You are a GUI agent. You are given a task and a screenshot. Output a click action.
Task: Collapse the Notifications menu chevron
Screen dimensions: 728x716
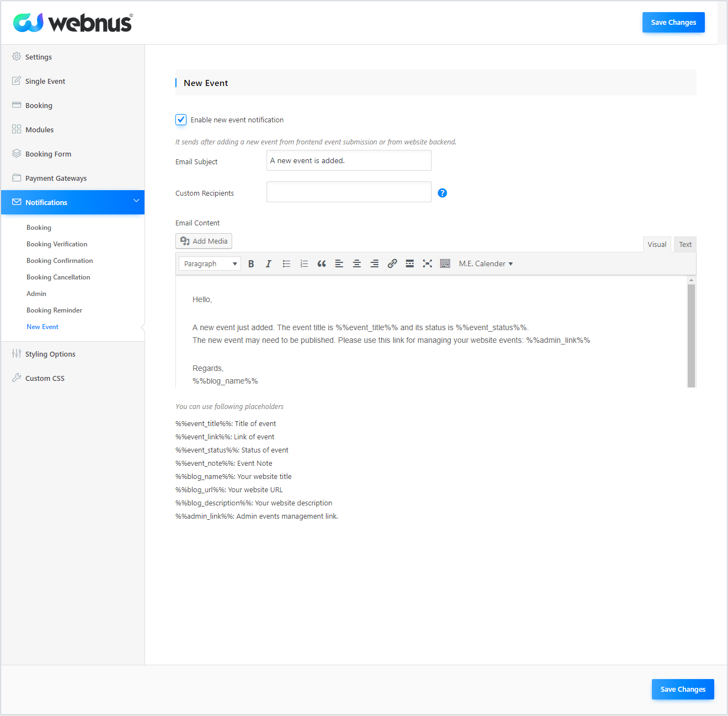tap(136, 201)
